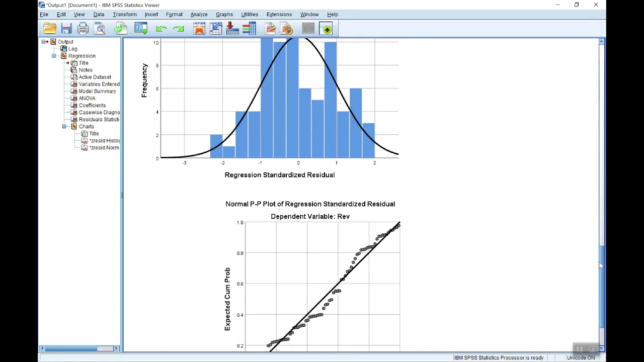Click the Go to Variable icon with red arrow

pyautogui.click(x=232, y=29)
